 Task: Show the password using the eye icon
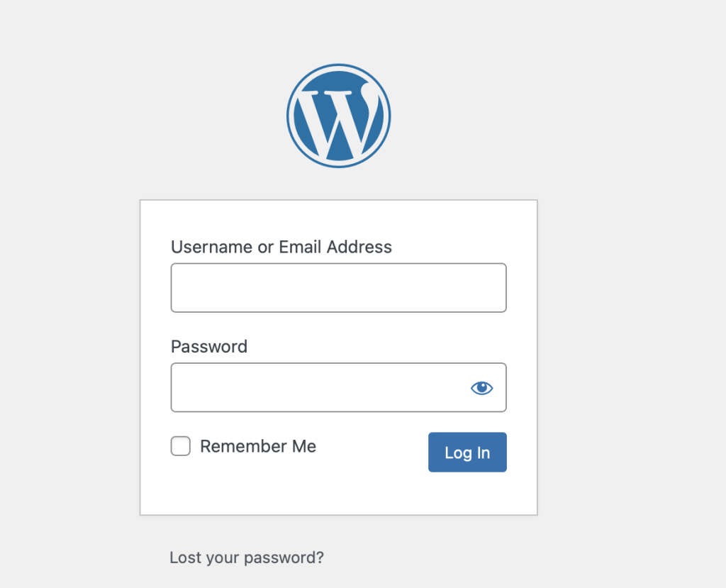point(481,387)
